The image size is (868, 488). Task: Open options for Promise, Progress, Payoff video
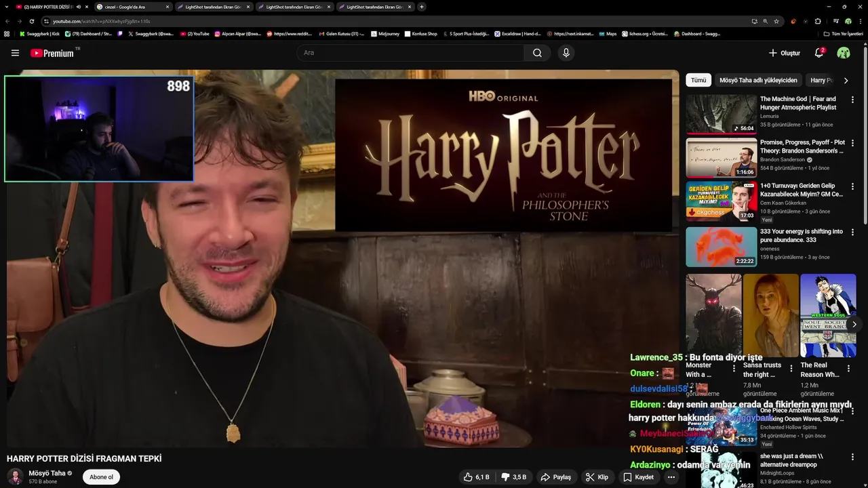(852, 143)
